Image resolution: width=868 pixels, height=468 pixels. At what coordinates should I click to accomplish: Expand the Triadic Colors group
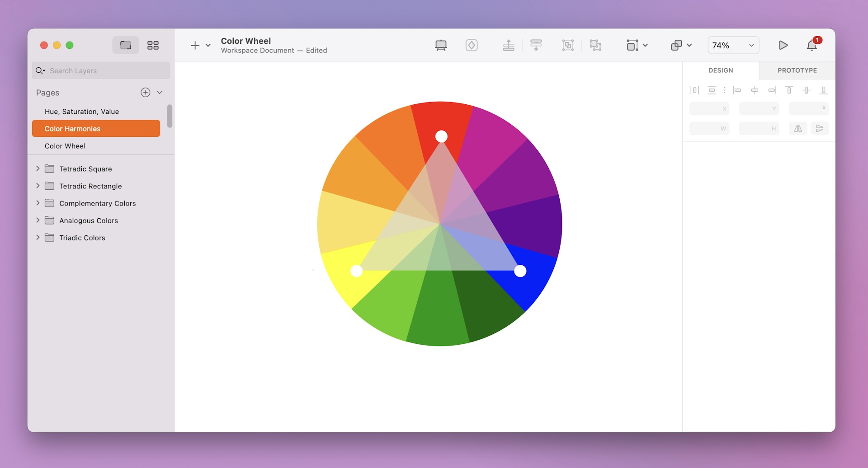point(38,237)
